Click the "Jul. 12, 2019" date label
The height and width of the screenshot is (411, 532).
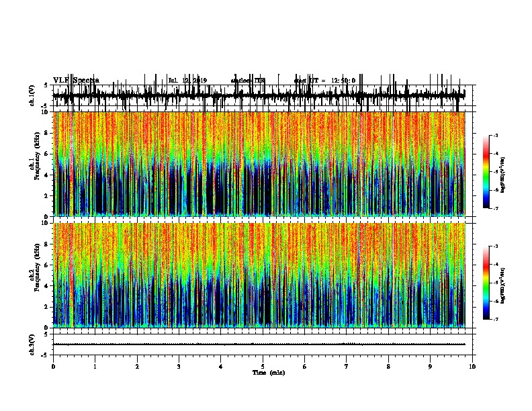pyautogui.click(x=187, y=81)
